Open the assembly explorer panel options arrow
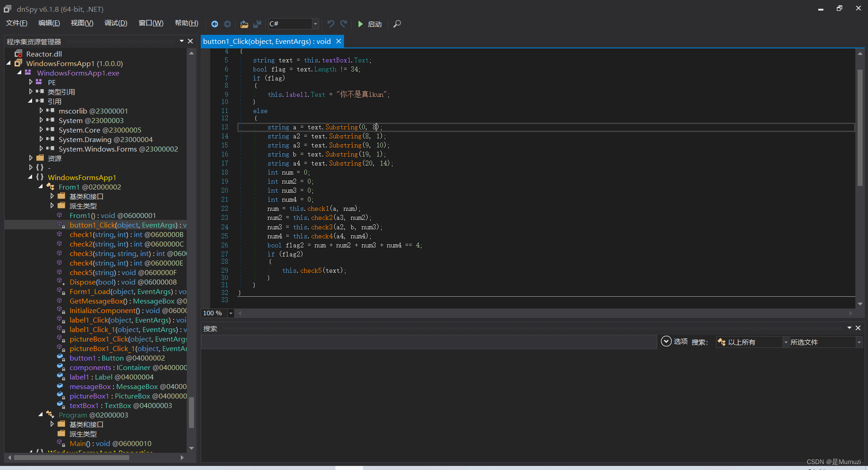Viewport: 868px width, 470px height. [182, 41]
